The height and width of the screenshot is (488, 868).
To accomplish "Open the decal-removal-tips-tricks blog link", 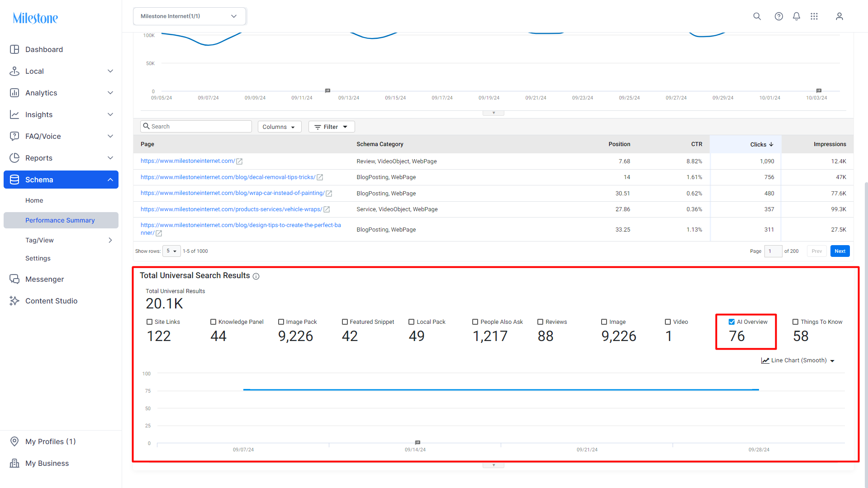I will pyautogui.click(x=228, y=177).
